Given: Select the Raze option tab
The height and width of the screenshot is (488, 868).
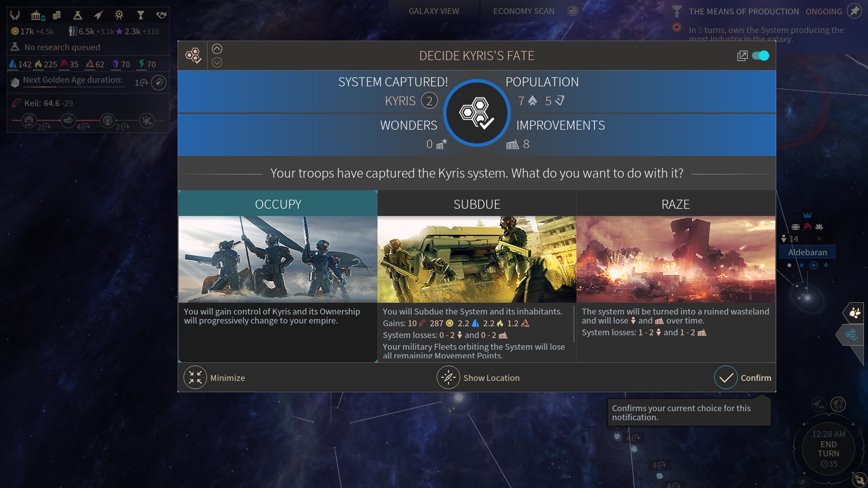Looking at the screenshot, I should tap(675, 204).
